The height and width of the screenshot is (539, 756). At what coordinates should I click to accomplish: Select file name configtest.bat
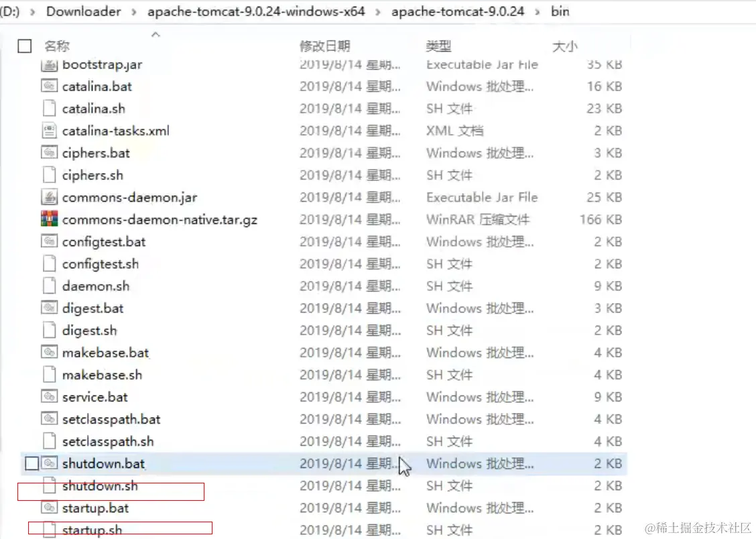104,242
